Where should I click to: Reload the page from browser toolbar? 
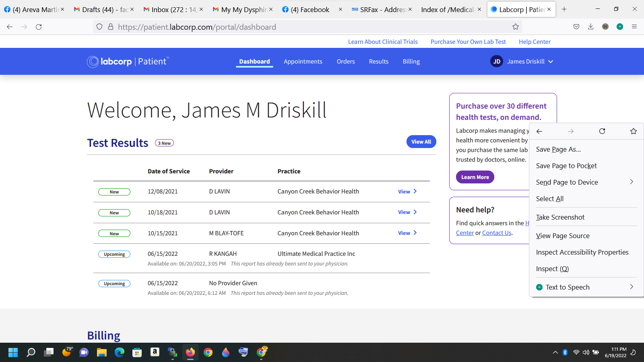click(x=39, y=27)
